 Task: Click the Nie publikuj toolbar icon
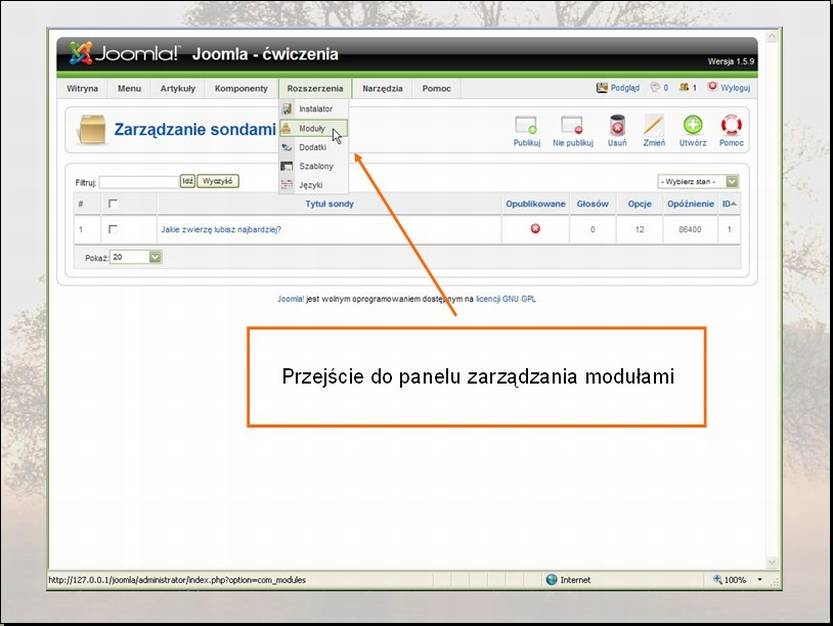click(572, 125)
